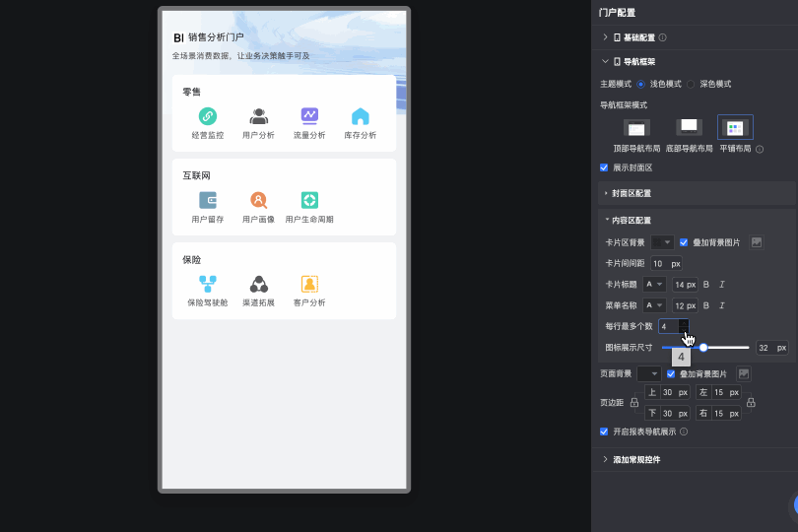Click the info icon next to 基础配置
The width and height of the screenshot is (798, 532).
tap(663, 37)
